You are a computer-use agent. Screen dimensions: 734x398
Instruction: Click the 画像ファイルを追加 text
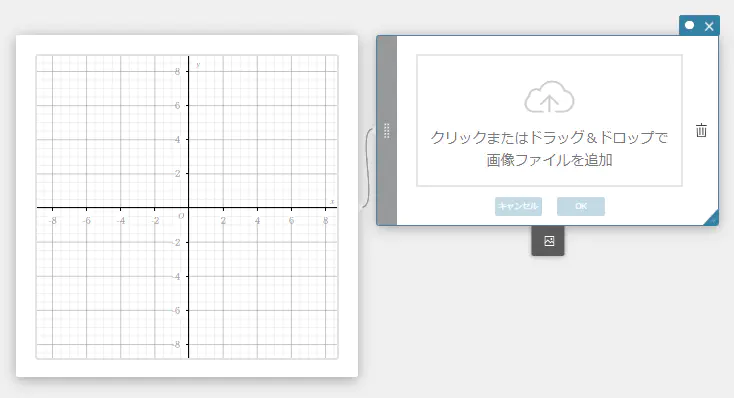click(x=549, y=160)
